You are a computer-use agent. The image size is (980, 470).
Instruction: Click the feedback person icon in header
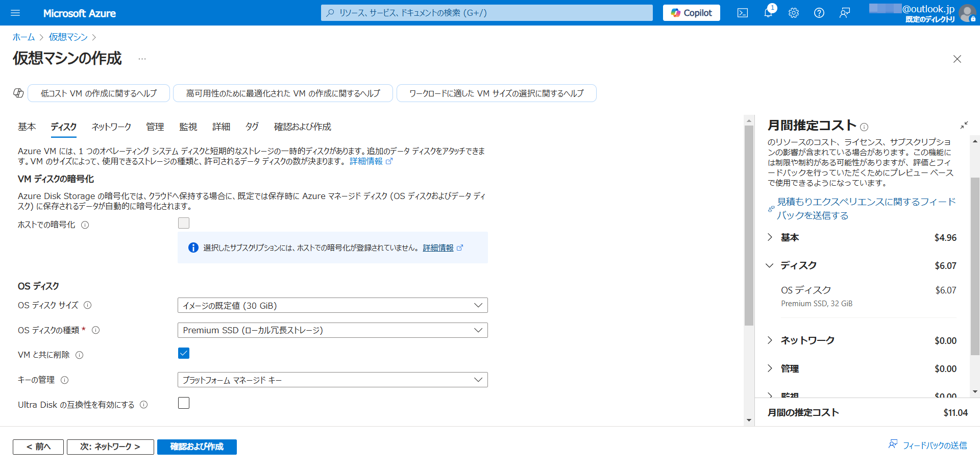tap(845, 13)
